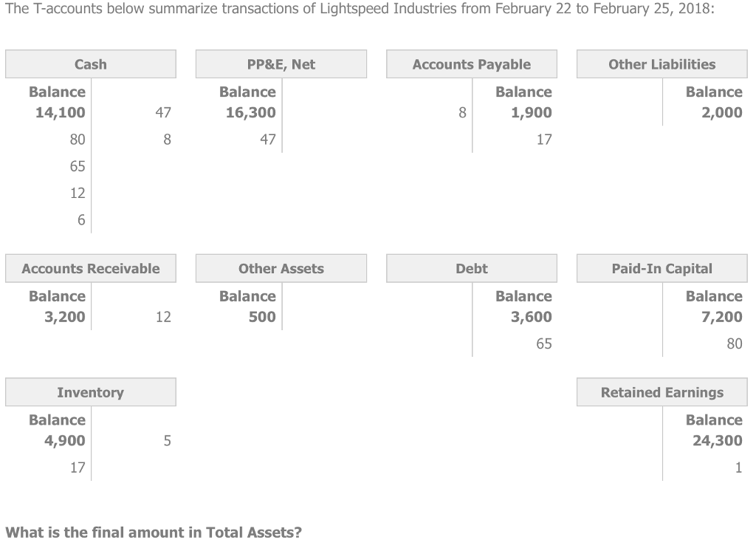Click the Other Liabilities account header
Image resolution: width=756 pixels, height=554 pixels.
pyautogui.click(x=662, y=64)
